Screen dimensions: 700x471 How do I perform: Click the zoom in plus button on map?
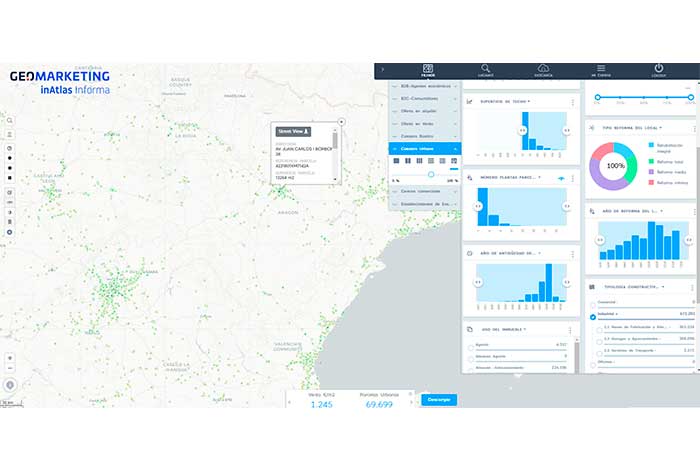pos(10,358)
